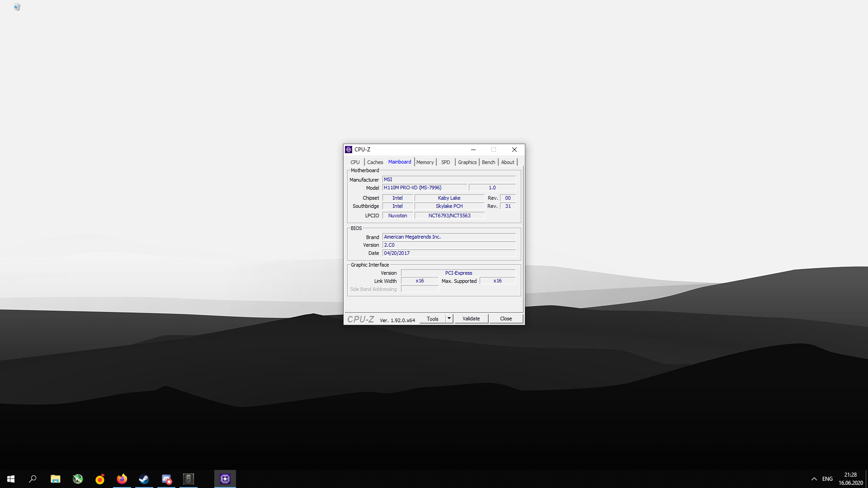Click the BIOS Version field

pos(448,245)
